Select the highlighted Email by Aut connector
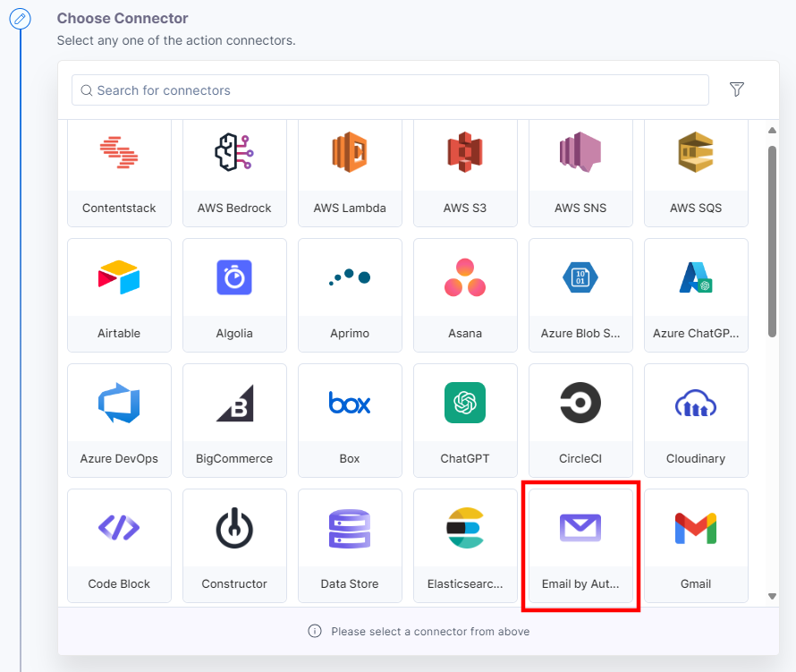796x672 pixels. (x=580, y=546)
